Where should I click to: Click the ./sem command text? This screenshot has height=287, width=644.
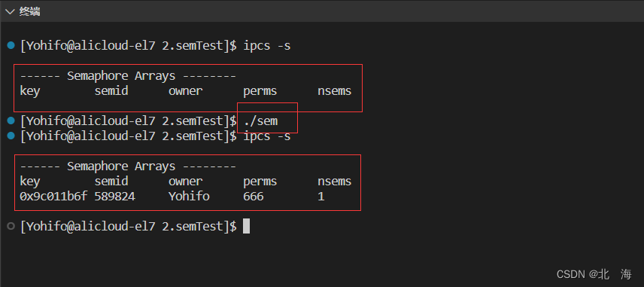[260, 121]
